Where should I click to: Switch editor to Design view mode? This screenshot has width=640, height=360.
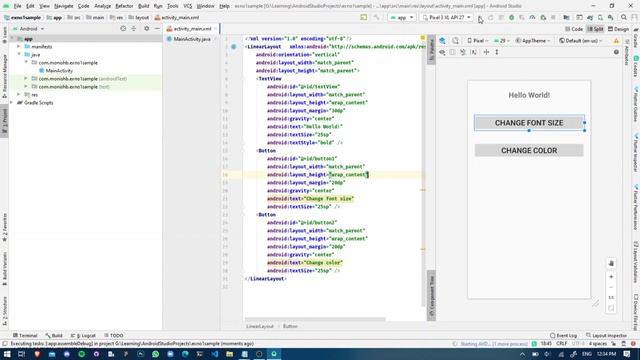618,29
